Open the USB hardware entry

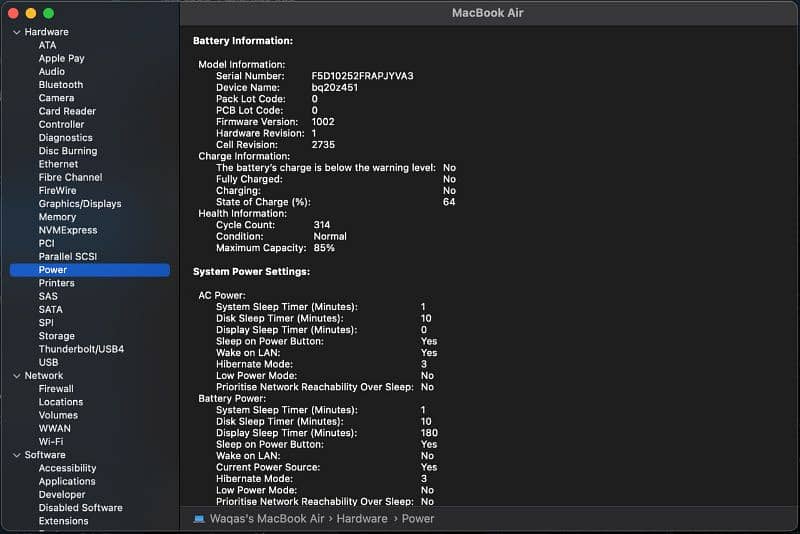pyautogui.click(x=48, y=362)
